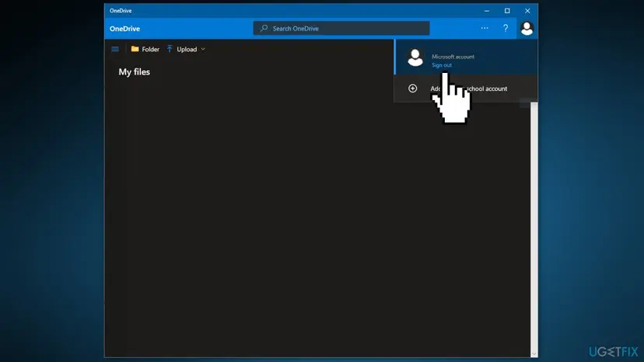The height and width of the screenshot is (362, 644).
Task: Create a new Folder
Action: pyautogui.click(x=145, y=49)
